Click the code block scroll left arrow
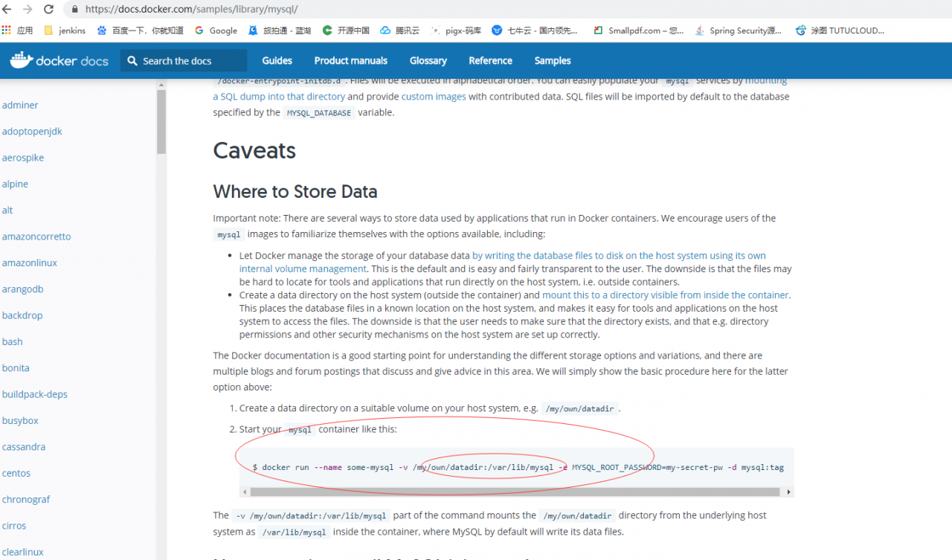This screenshot has height=560, width=952. [245, 492]
